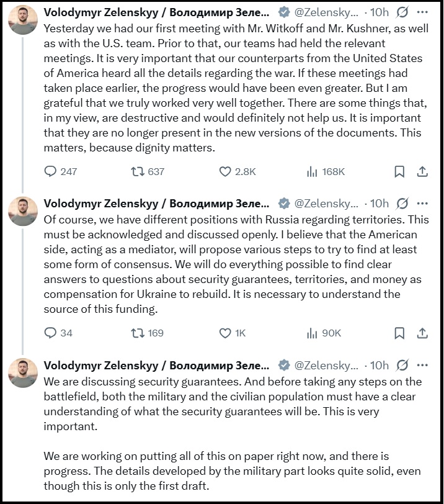This screenshot has height=504, width=444.
Task: Repost the tweet with 637 reposts
Action: [x=138, y=171]
